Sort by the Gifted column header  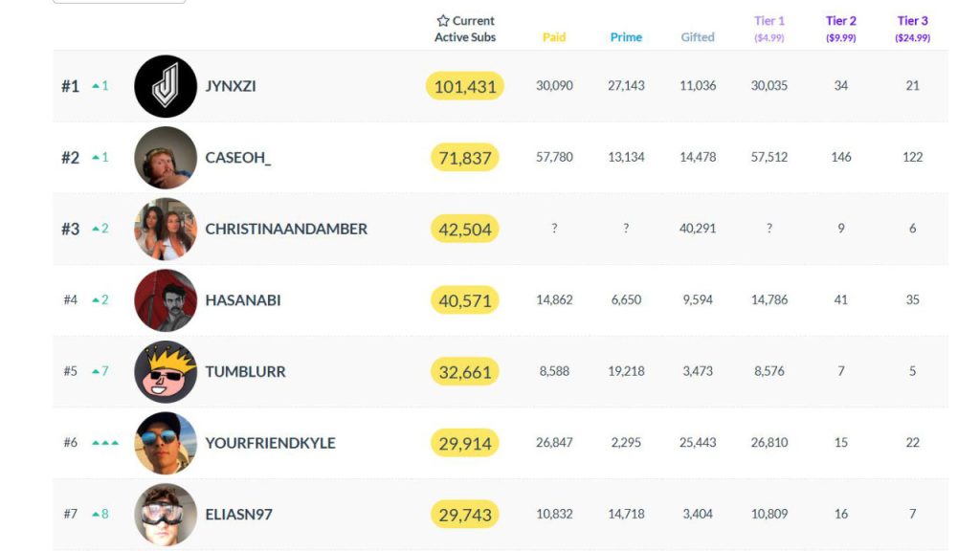[x=698, y=36]
